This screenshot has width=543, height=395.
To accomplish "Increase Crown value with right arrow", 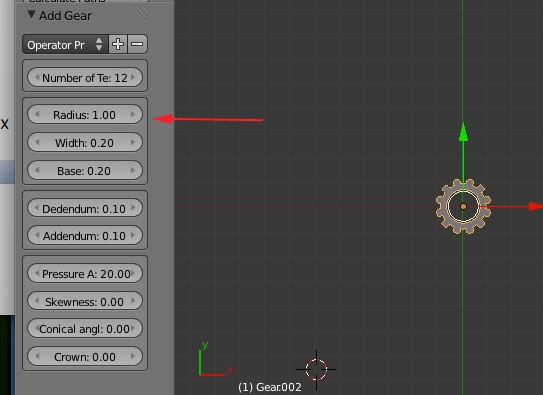I will [x=133, y=356].
